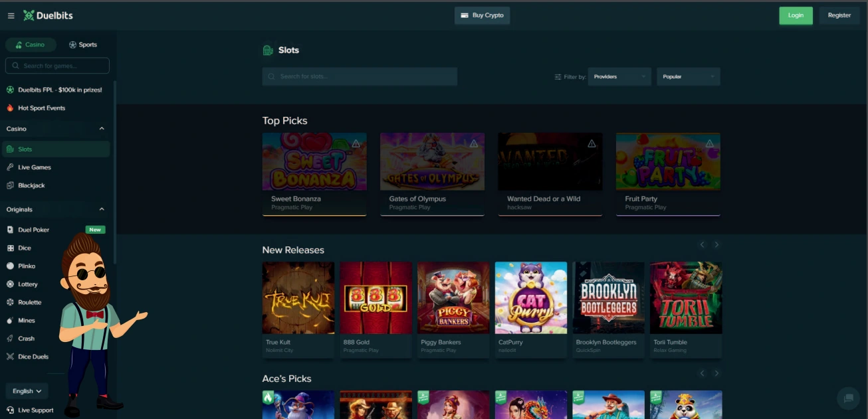Open the chat bubble icon
Screen dimensions: 868x419
(x=848, y=398)
